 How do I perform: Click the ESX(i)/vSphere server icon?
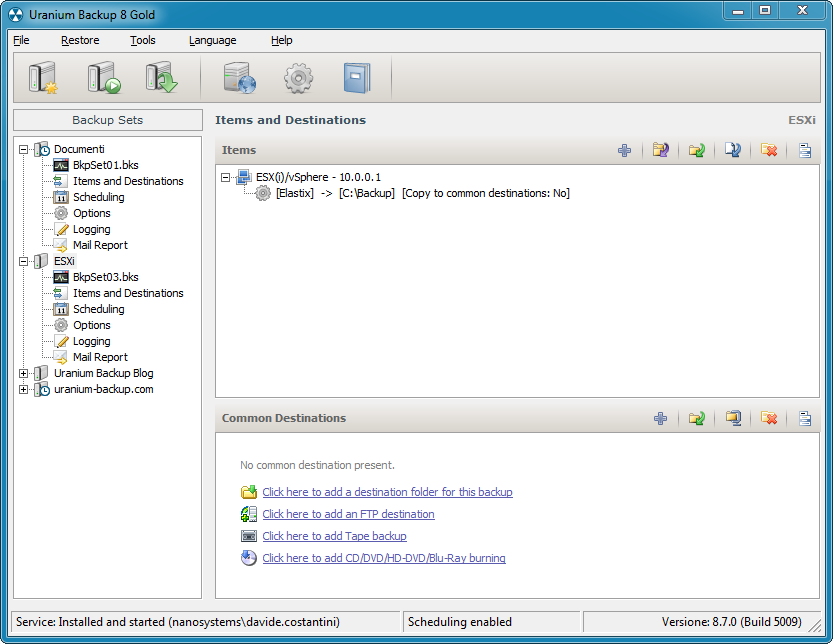pos(244,177)
